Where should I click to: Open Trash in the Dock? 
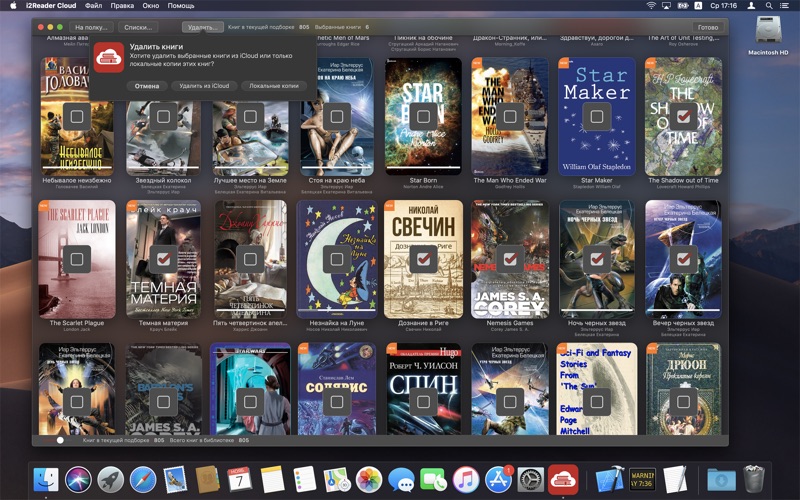click(x=754, y=480)
